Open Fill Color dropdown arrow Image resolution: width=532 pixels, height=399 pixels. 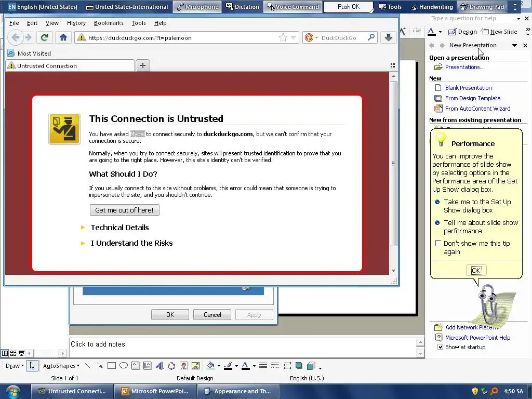[219, 366]
